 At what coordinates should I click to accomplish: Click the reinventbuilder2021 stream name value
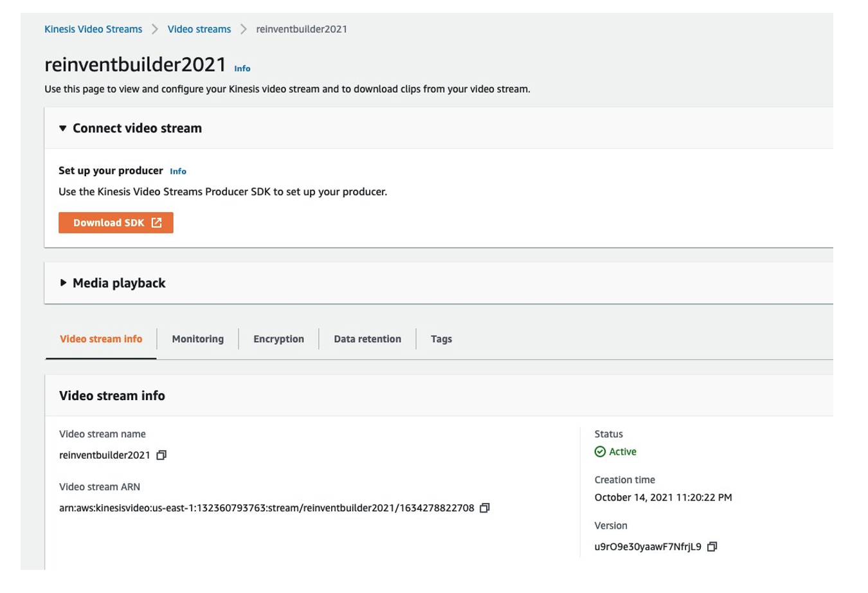[x=105, y=455]
